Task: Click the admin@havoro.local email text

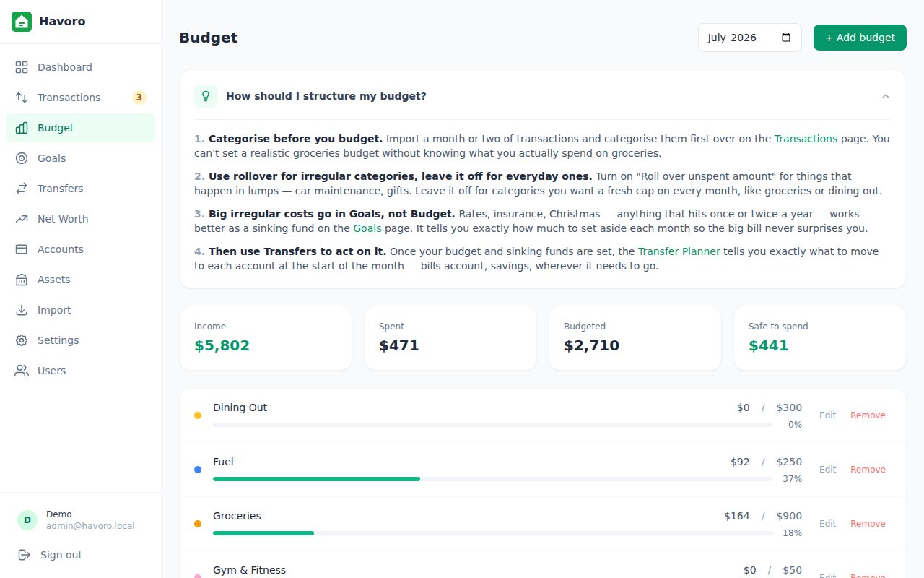Action: coord(90,526)
